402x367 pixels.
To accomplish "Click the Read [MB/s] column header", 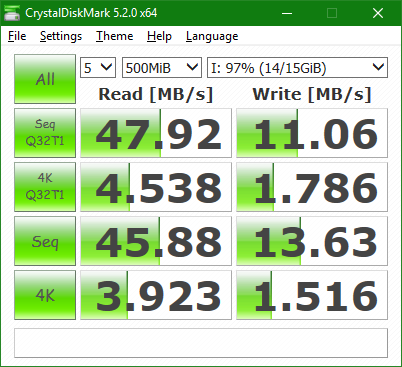I will 156,94.
